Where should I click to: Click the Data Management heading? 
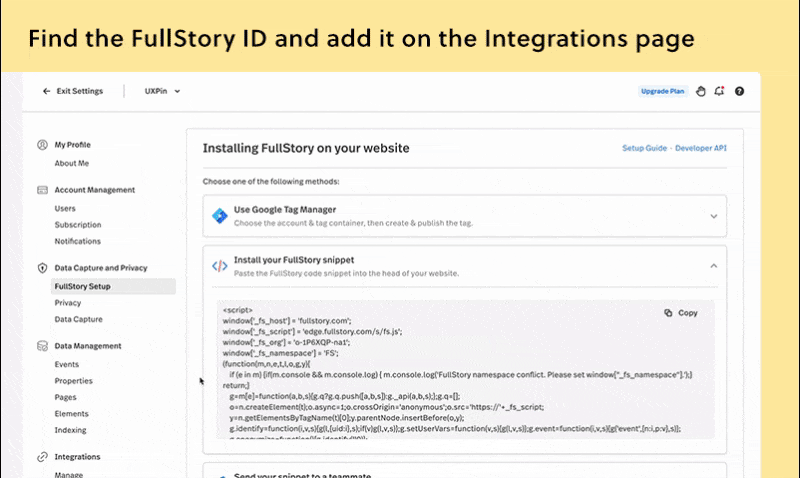[88, 346]
